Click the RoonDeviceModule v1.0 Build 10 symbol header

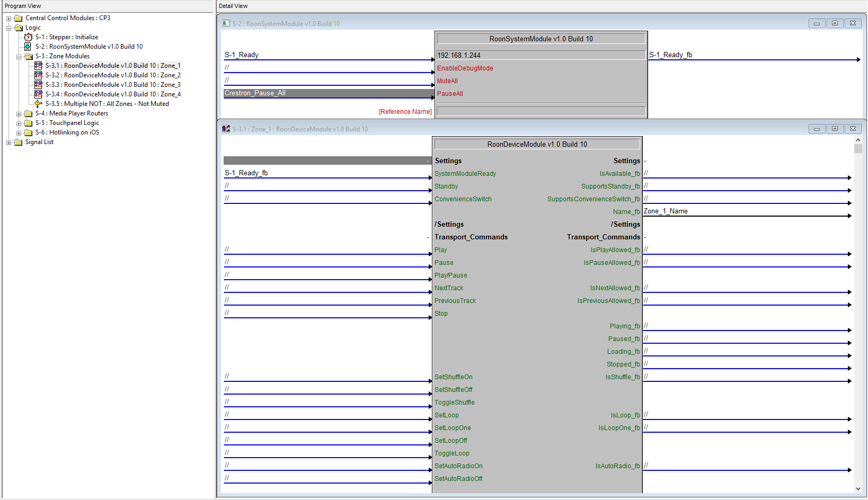(x=537, y=144)
